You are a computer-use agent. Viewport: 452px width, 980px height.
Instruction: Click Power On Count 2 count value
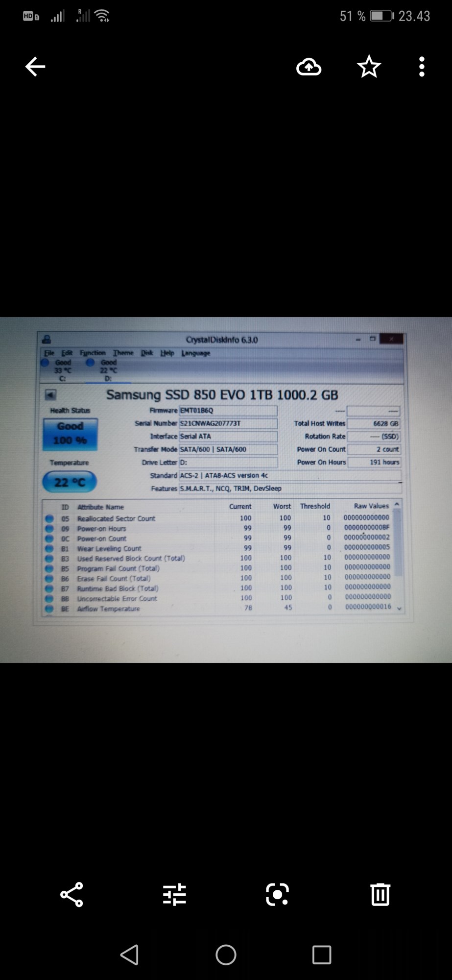click(x=374, y=449)
